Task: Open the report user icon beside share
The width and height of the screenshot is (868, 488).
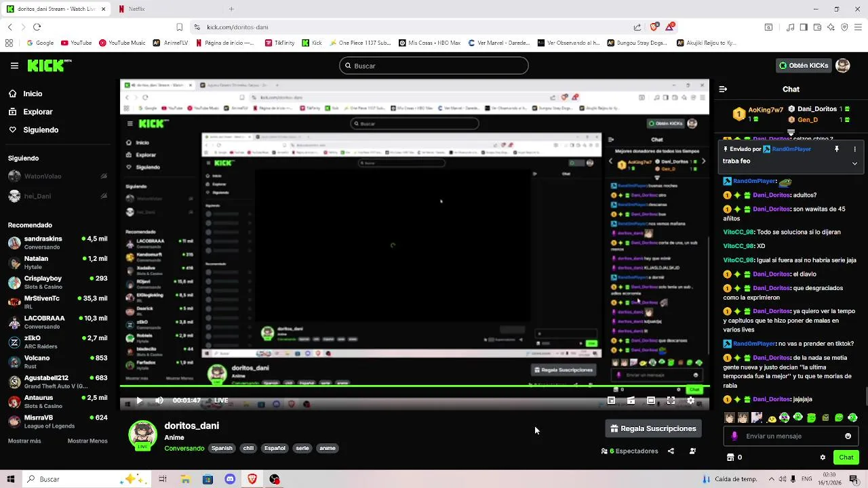Action: pyautogui.click(x=692, y=451)
